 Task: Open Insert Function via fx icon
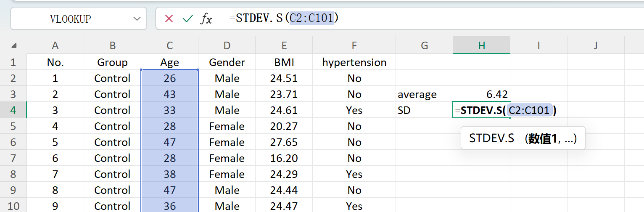(x=206, y=19)
